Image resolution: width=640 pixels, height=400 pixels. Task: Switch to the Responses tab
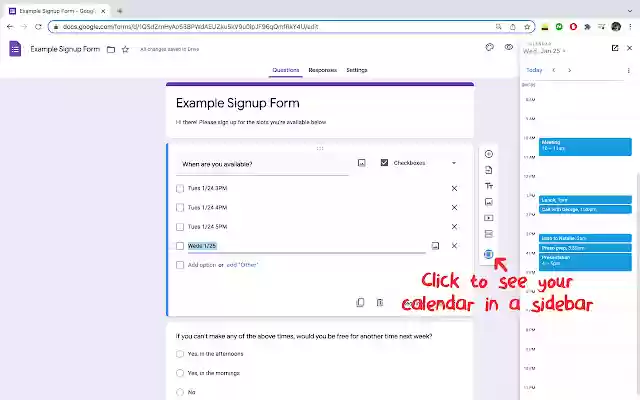(322, 70)
